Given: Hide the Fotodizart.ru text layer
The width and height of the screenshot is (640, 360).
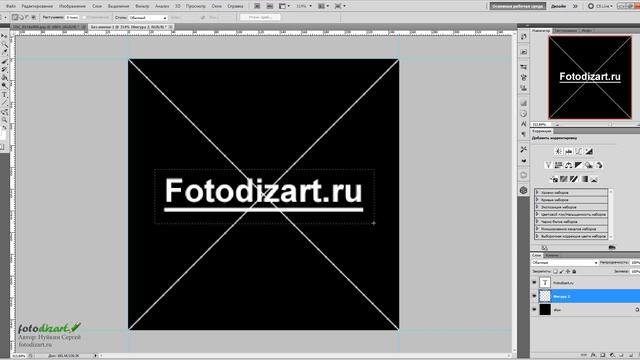Looking at the screenshot, I should point(534,282).
